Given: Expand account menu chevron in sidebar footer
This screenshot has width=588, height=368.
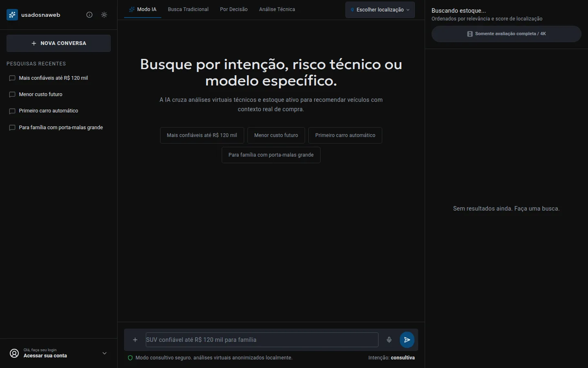Looking at the screenshot, I should (105, 353).
